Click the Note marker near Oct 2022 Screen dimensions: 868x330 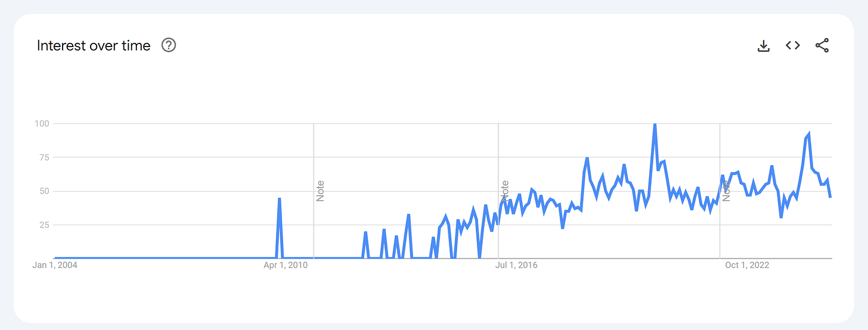(726, 191)
